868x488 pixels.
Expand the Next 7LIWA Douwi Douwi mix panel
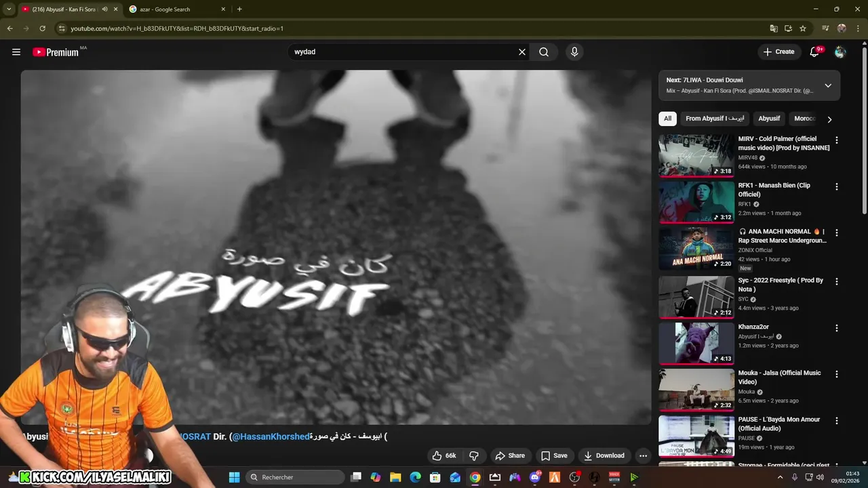(828, 85)
